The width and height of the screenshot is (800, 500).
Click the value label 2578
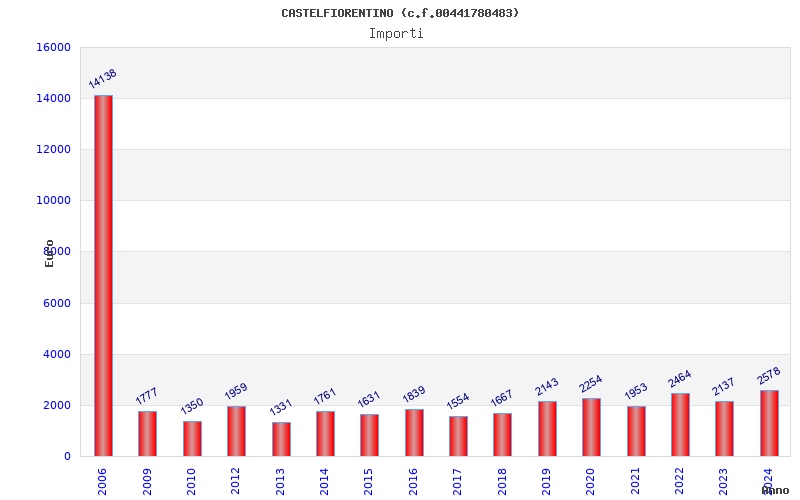pyautogui.click(x=768, y=376)
